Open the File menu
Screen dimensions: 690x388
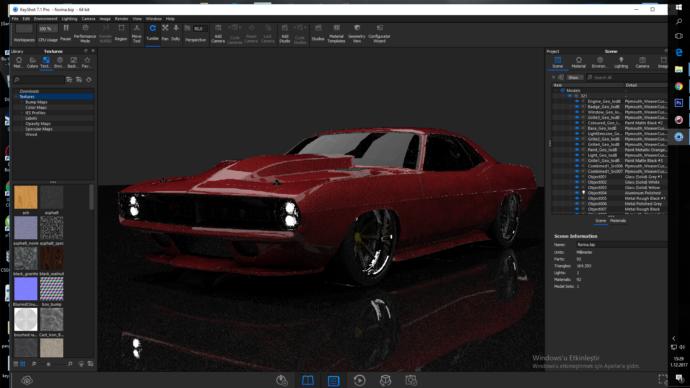pyautogui.click(x=15, y=19)
